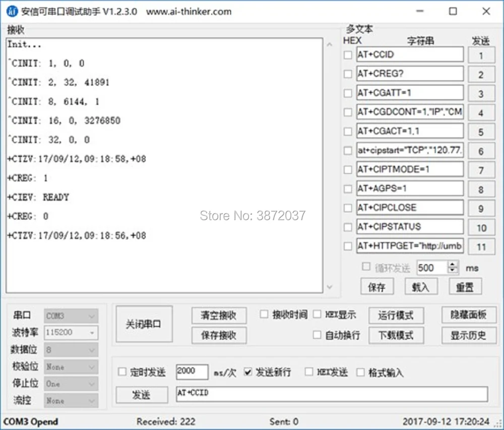Click the 2000 ms timer interval field
The width and height of the screenshot is (504, 430).
(192, 372)
